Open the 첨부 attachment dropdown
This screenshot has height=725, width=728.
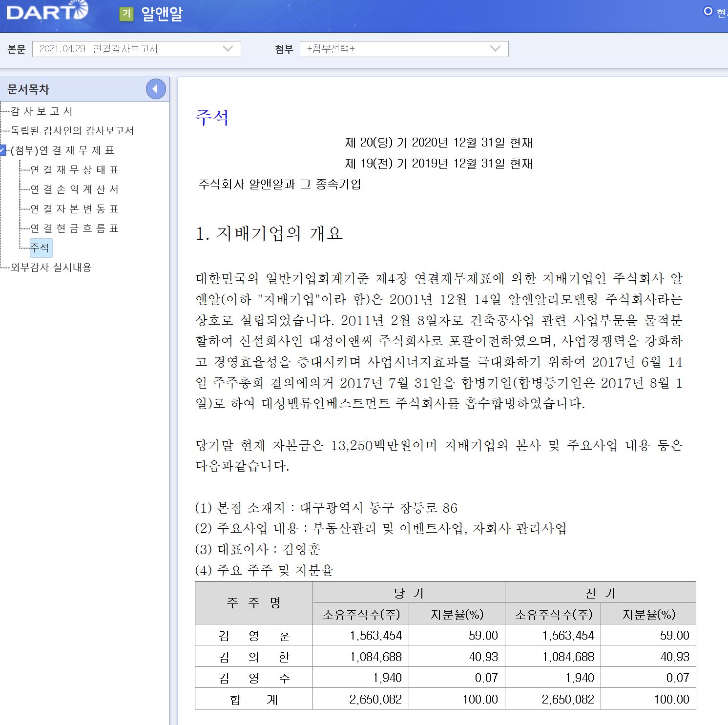pos(404,49)
